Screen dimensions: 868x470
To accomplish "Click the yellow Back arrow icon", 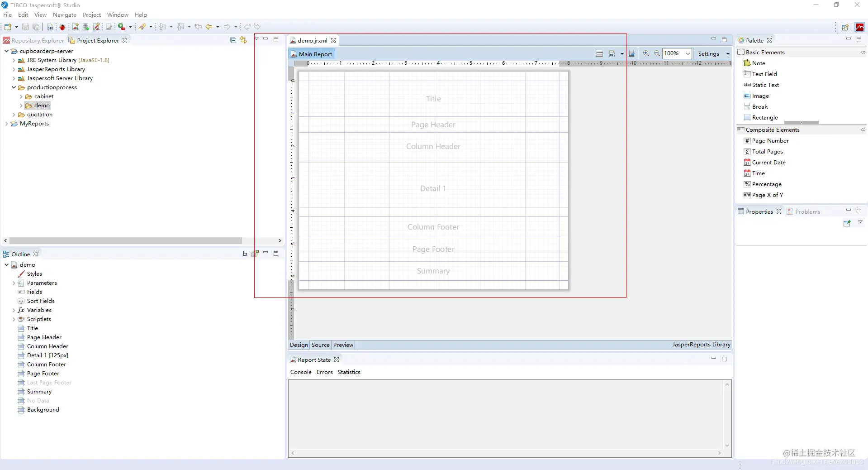I will coord(209,27).
